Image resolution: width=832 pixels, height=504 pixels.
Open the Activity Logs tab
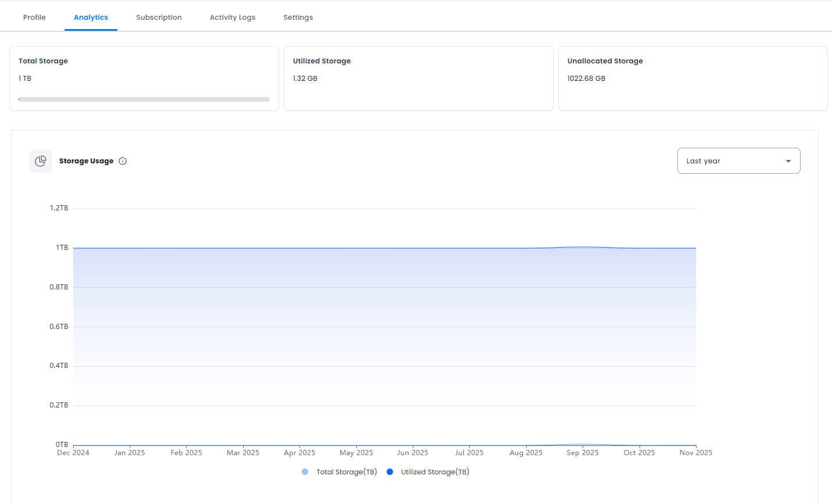(232, 17)
